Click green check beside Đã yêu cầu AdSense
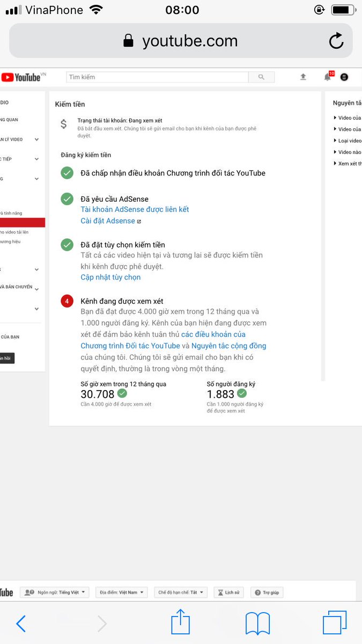The image size is (362, 644). [67, 199]
